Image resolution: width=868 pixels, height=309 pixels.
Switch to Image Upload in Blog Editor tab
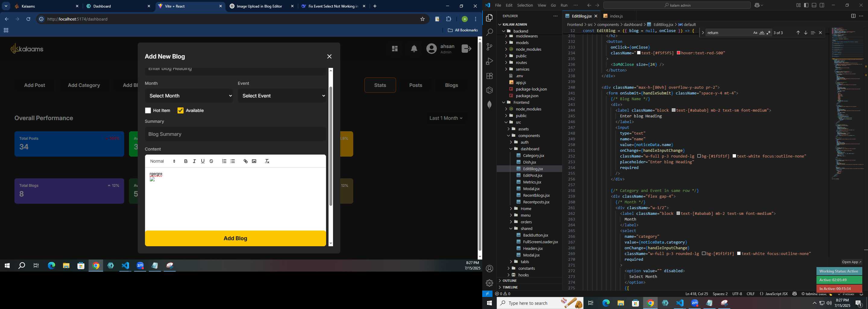(262, 6)
